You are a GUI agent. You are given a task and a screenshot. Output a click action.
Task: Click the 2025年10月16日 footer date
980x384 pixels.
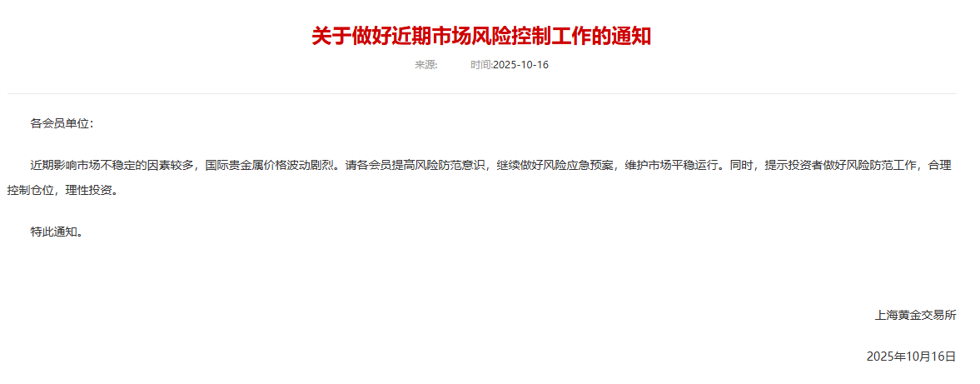(911, 357)
